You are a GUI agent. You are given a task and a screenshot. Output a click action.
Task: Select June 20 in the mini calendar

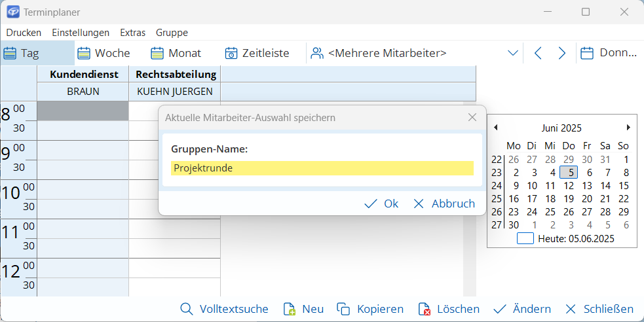(587, 198)
